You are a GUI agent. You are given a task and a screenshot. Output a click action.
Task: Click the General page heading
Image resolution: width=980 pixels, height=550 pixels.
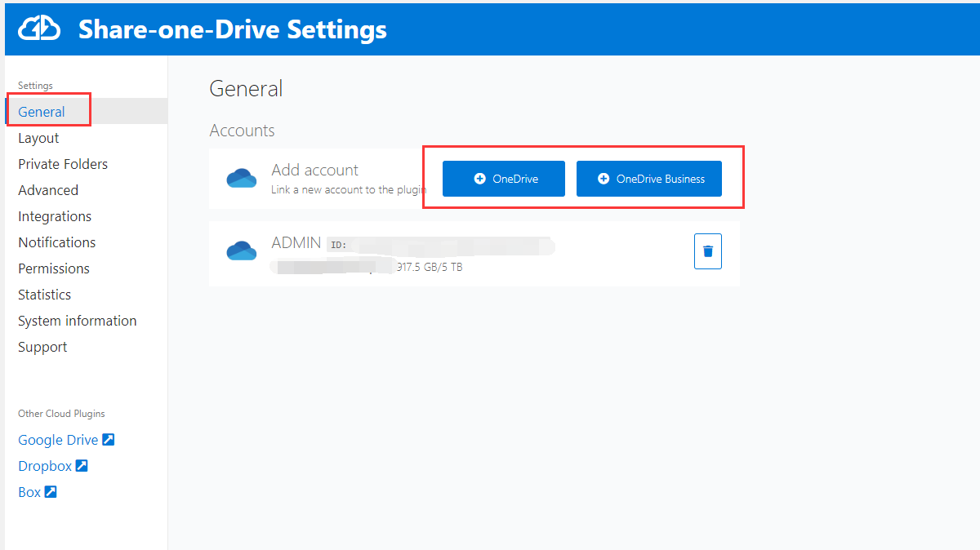[x=246, y=88]
